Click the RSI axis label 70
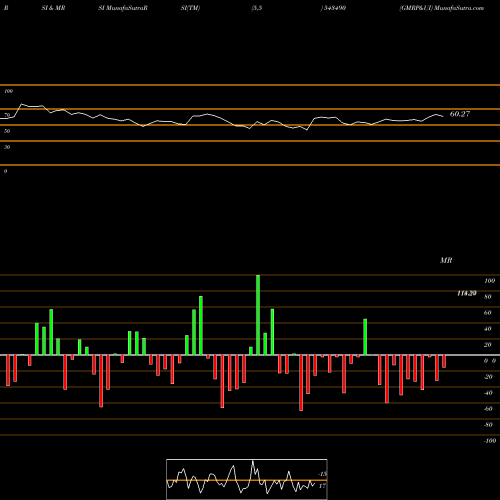500x500 pixels. 7,115
